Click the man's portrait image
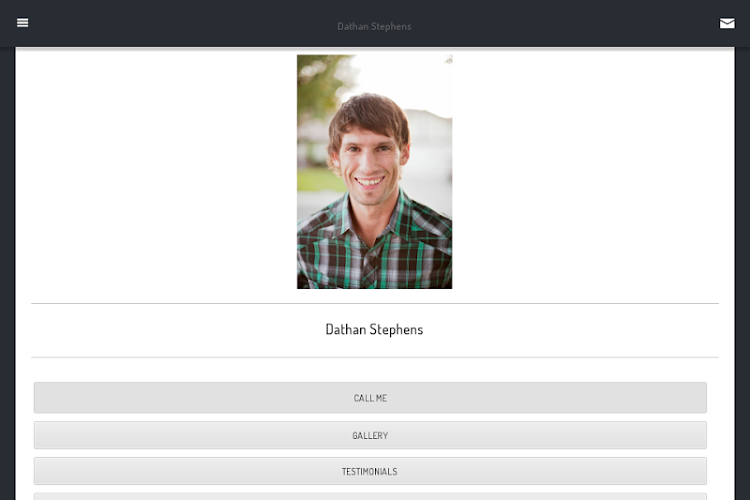 [374, 172]
